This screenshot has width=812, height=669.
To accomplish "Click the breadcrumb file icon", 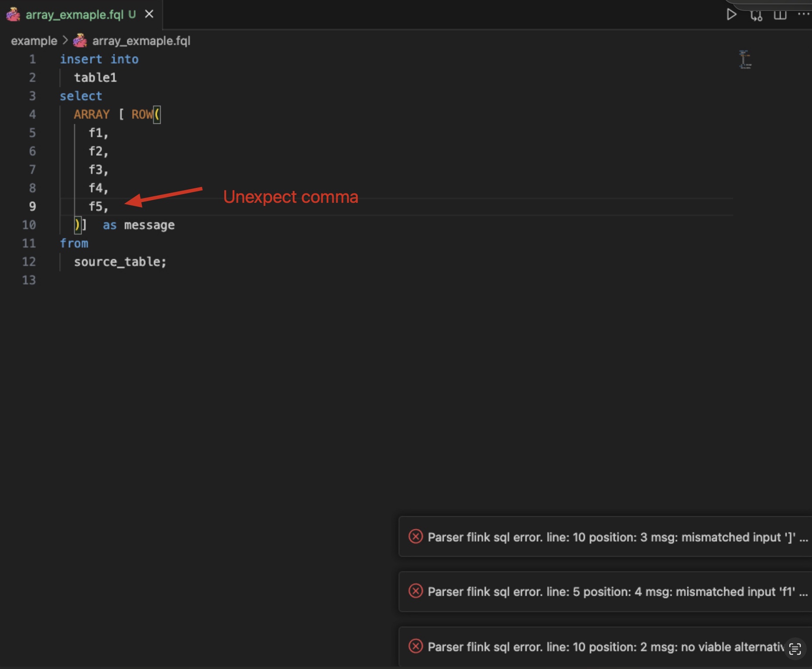I will coord(80,41).
